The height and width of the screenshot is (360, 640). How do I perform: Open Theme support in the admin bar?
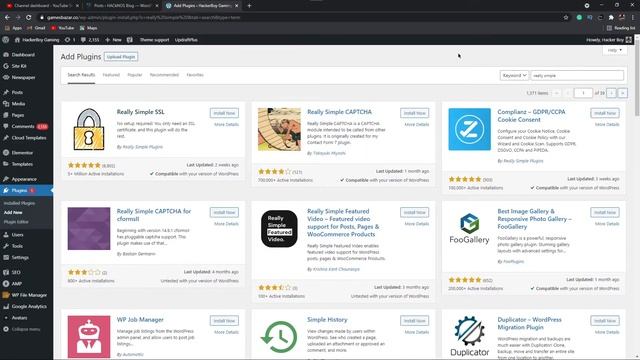[154, 40]
